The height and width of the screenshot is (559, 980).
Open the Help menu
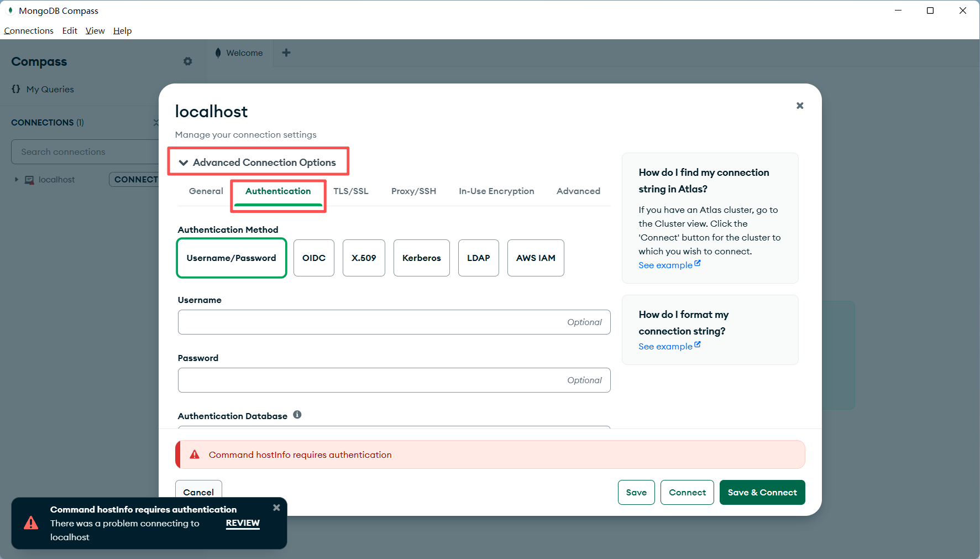(x=122, y=31)
